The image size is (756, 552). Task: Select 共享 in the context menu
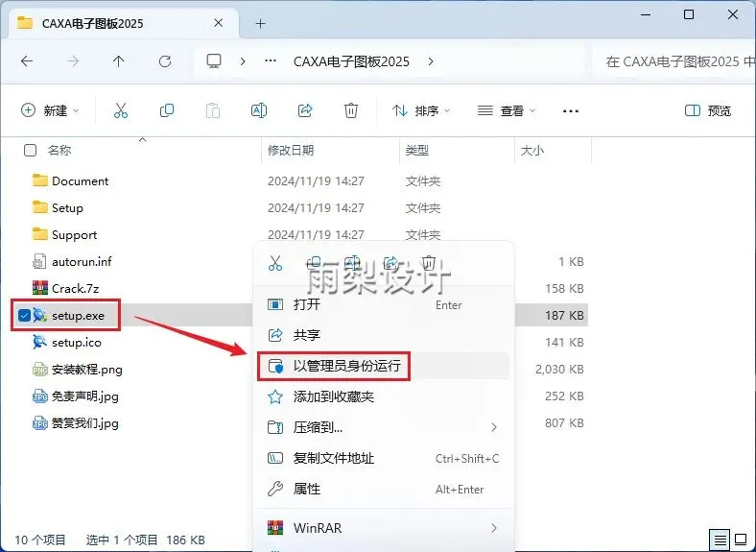pyautogui.click(x=384, y=335)
